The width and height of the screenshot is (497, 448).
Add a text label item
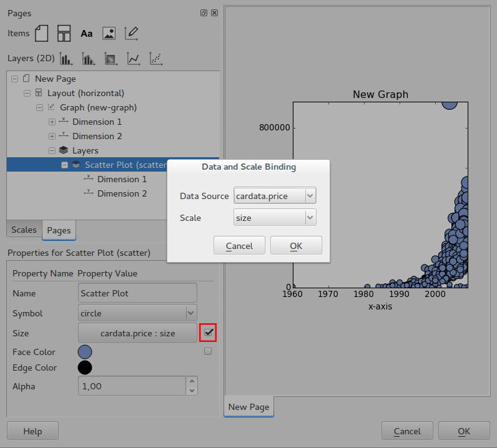(86, 34)
